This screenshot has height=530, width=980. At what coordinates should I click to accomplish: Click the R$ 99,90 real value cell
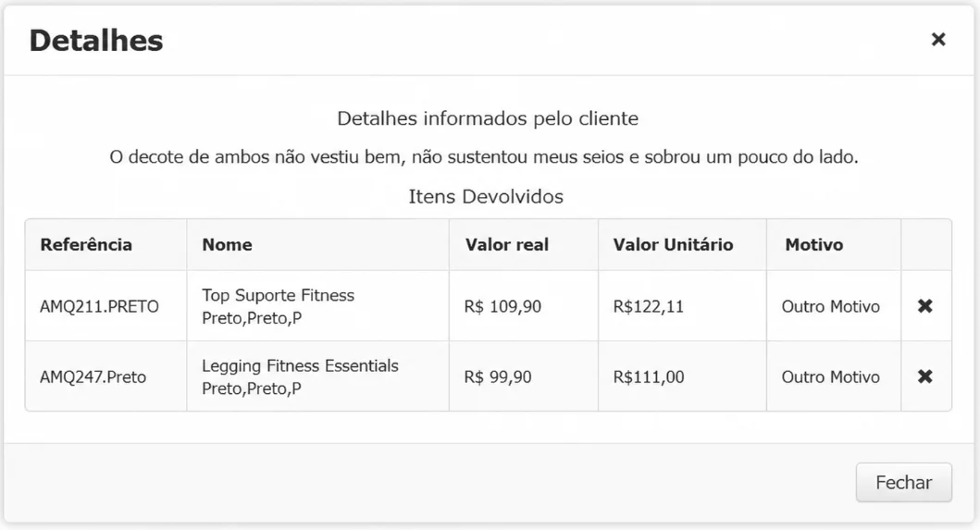click(498, 376)
